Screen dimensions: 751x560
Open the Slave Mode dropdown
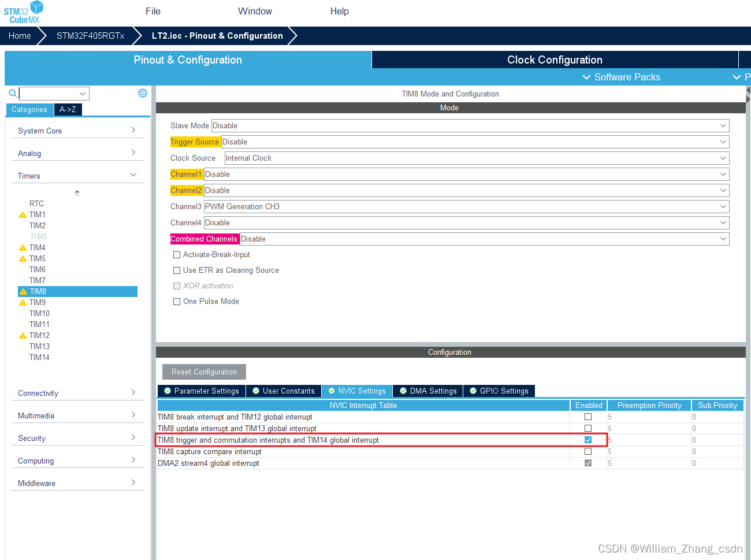coord(470,125)
